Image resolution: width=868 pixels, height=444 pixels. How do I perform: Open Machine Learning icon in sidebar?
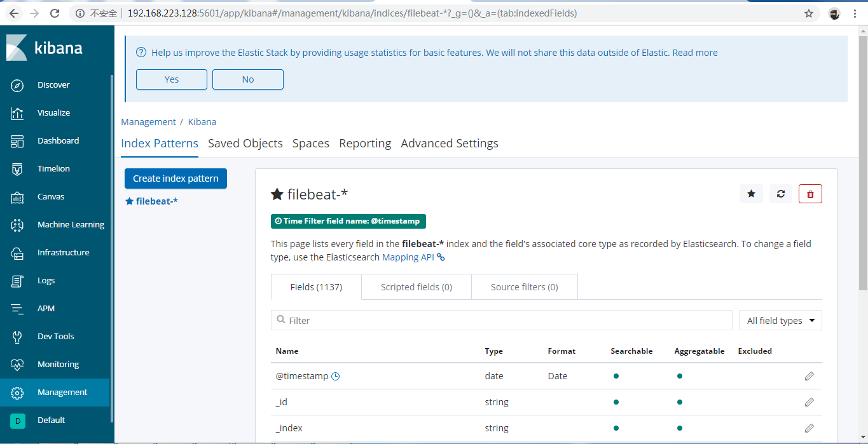pyautogui.click(x=17, y=225)
